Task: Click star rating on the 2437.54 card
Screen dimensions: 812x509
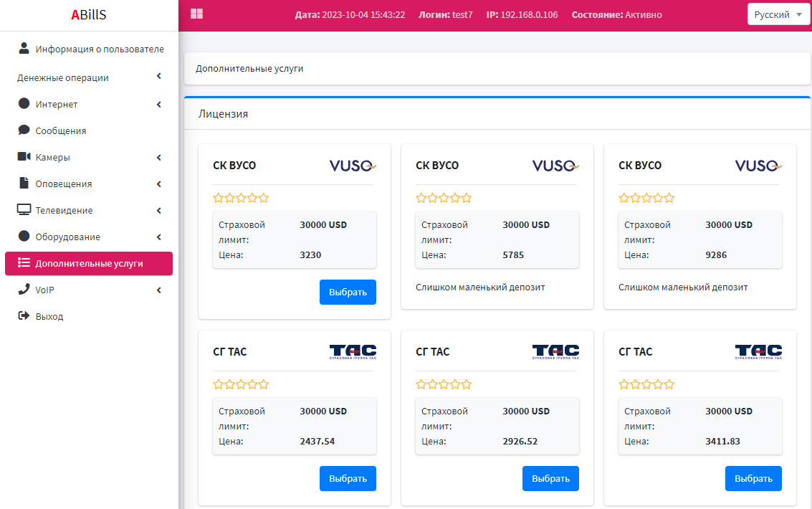Action: tap(241, 384)
